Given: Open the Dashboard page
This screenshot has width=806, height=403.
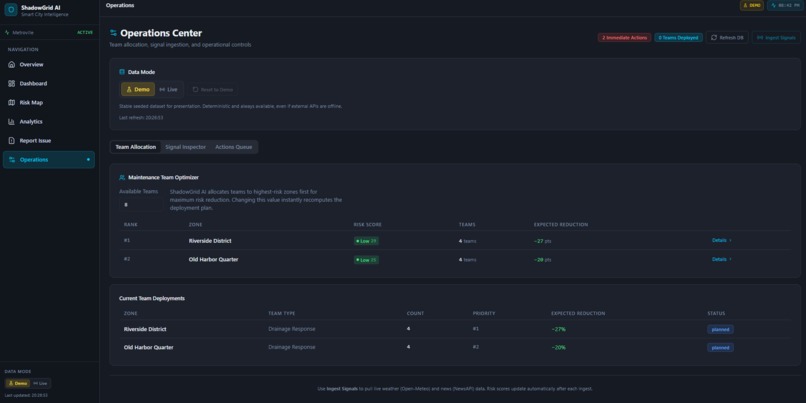Looking at the screenshot, I should pos(49,83).
